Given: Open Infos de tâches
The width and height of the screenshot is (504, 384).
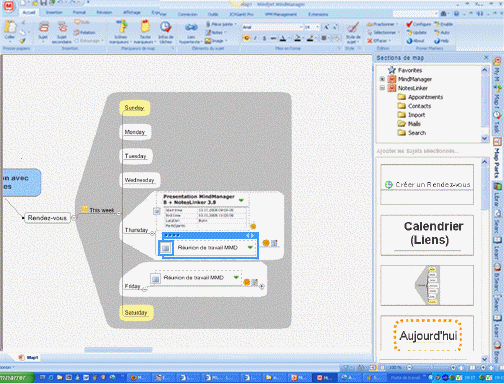Looking at the screenshot, I should pos(166,32).
